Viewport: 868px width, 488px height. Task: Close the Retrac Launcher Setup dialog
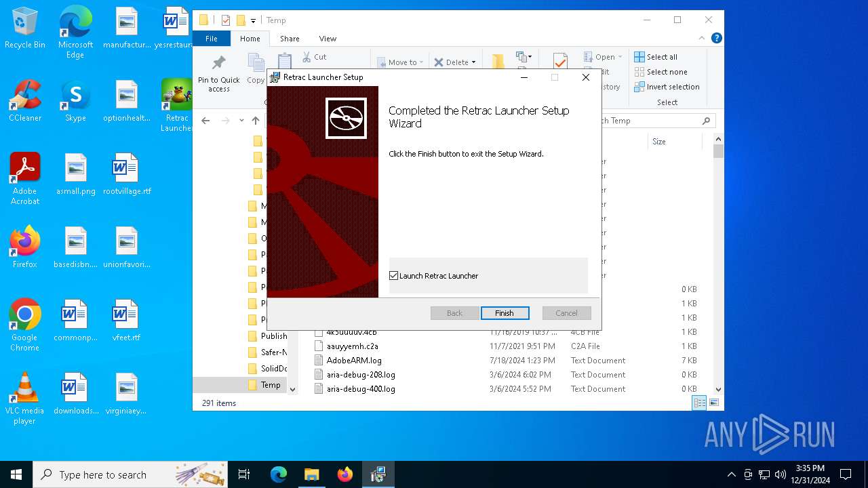tap(586, 77)
